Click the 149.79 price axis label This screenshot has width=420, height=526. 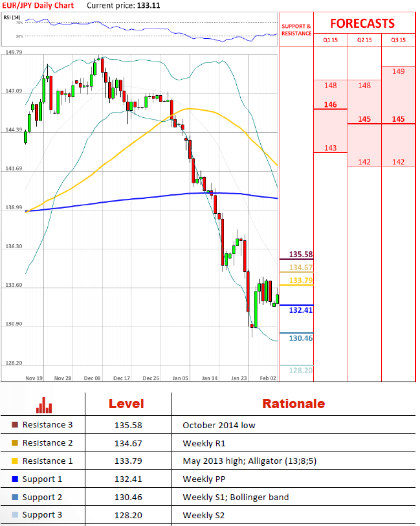(14, 52)
